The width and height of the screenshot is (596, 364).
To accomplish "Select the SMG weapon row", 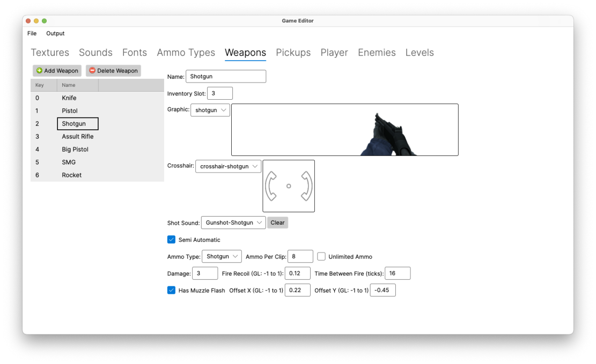I will click(x=97, y=162).
